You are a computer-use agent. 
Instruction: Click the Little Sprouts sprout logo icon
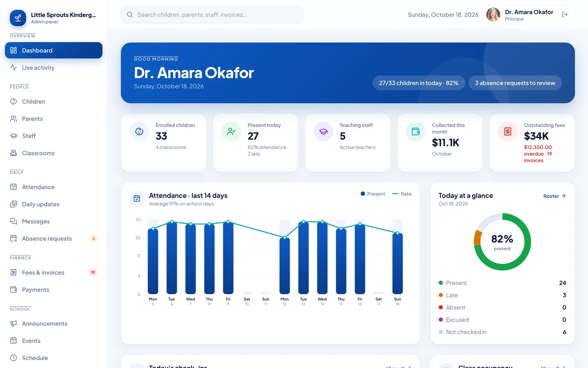coord(18,18)
